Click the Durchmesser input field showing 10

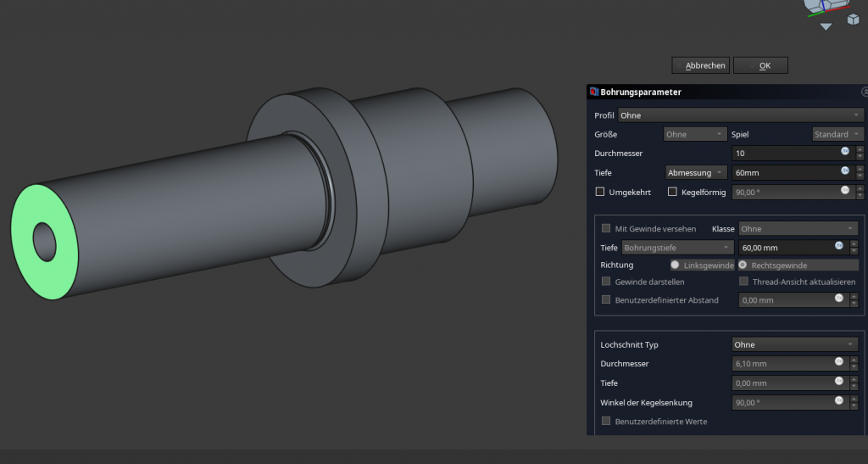[x=784, y=154]
